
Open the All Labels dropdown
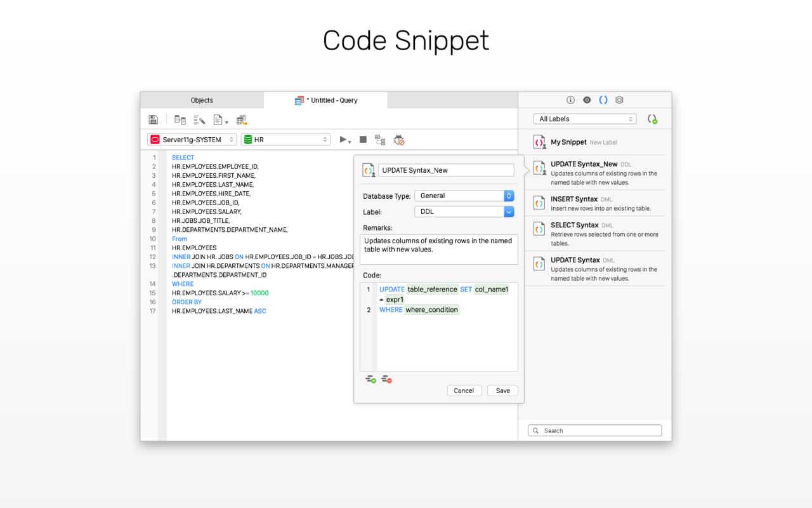(x=585, y=119)
